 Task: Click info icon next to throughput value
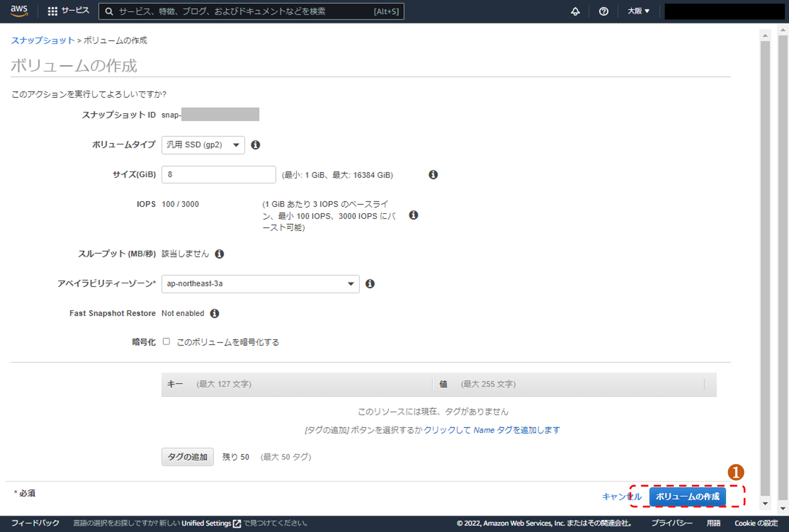coord(219,254)
